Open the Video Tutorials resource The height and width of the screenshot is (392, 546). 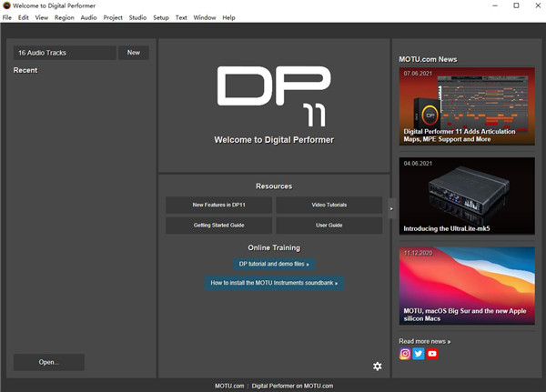(329, 205)
